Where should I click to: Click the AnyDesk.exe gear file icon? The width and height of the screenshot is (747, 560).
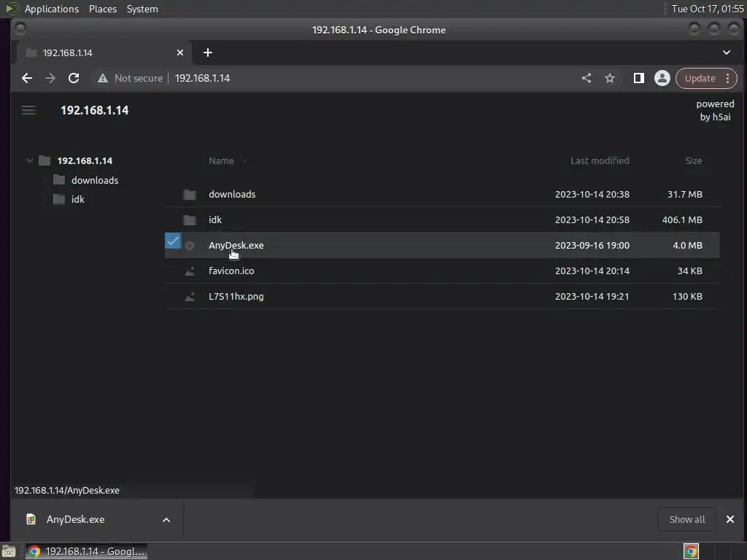coord(190,246)
